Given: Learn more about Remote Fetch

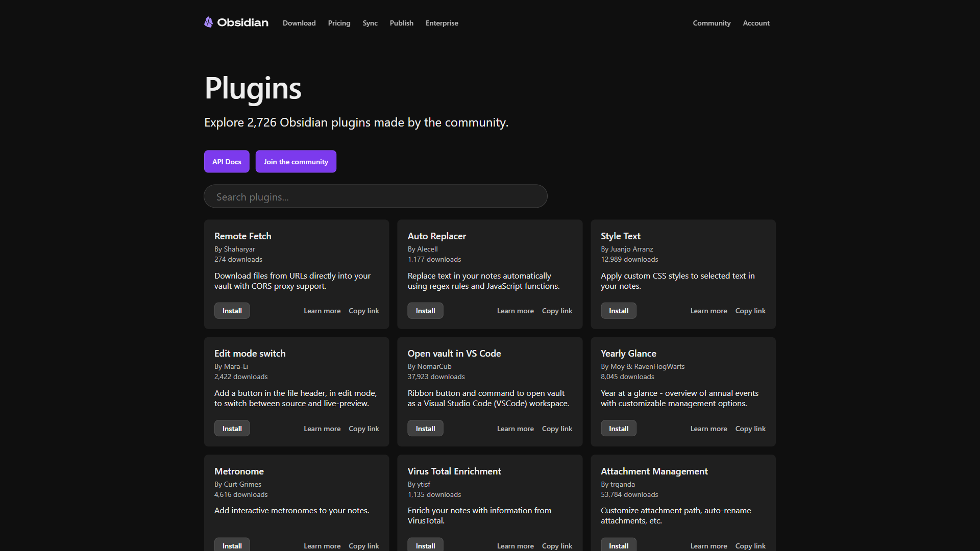Looking at the screenshot, I should point(322,311).
